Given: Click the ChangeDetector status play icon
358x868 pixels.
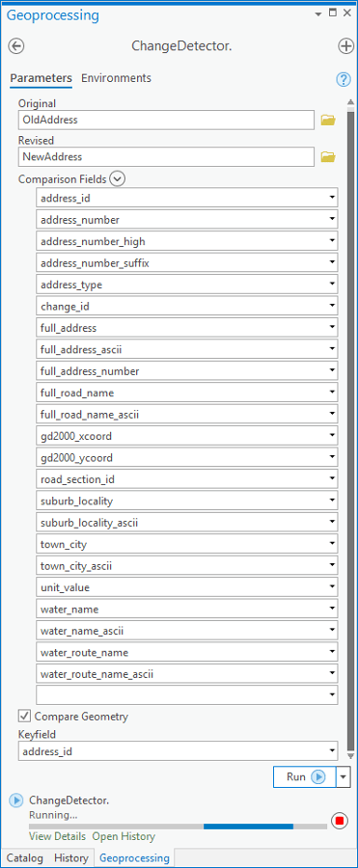Looking at the screenshot, I should [16, 800].
